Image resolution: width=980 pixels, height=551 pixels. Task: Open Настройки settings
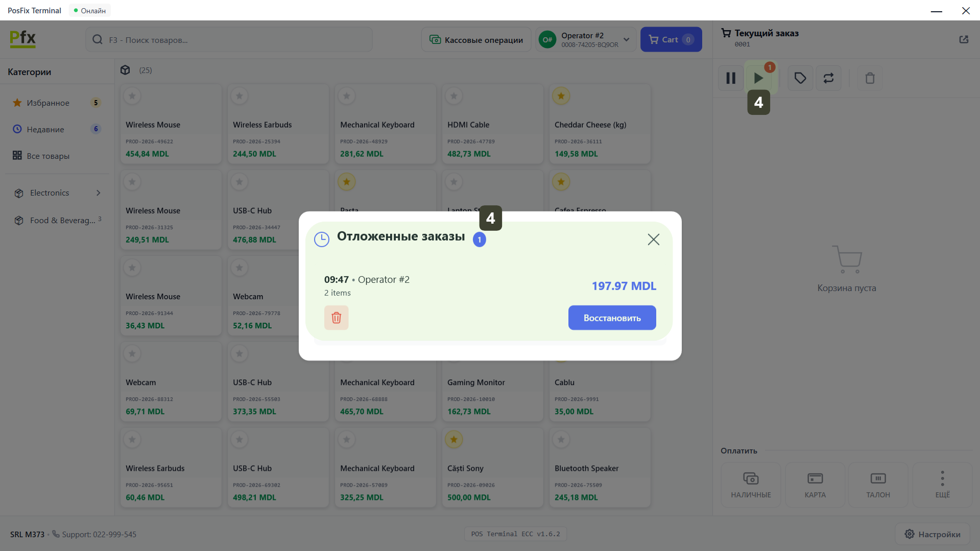tap(932, 534)
